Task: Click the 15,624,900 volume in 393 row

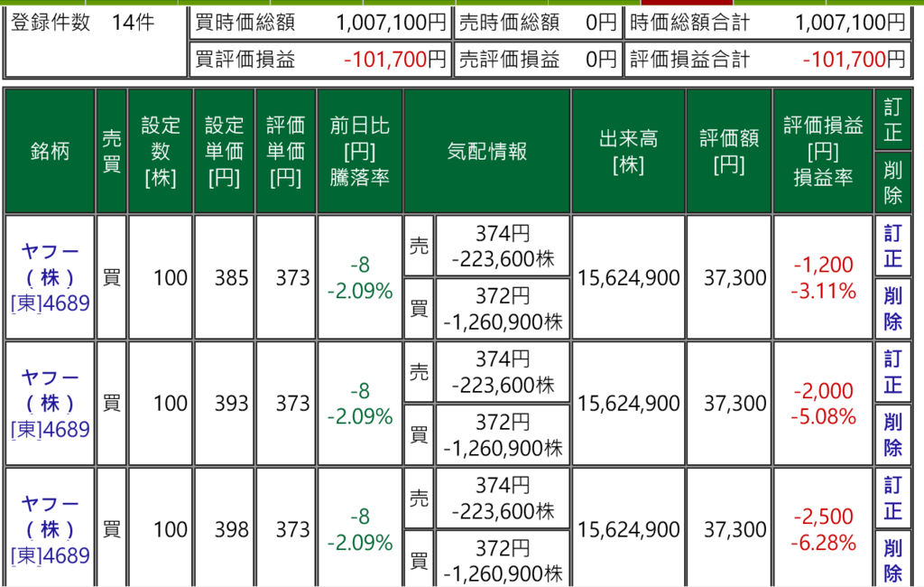Action: (629, 404)
